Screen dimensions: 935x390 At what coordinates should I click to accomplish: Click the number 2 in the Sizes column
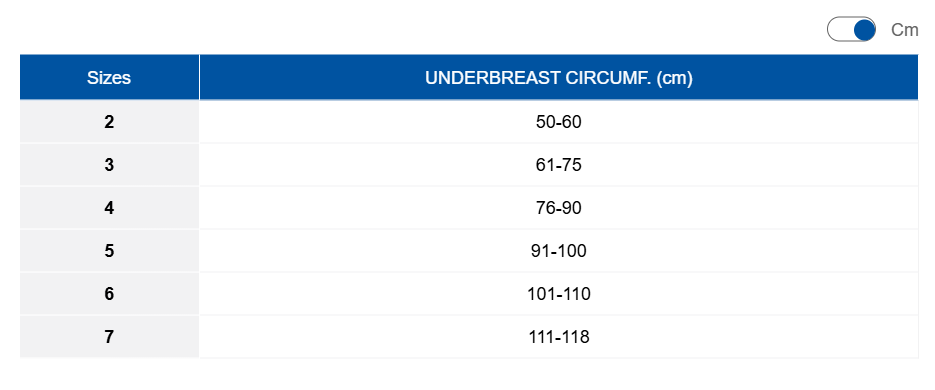109,122
